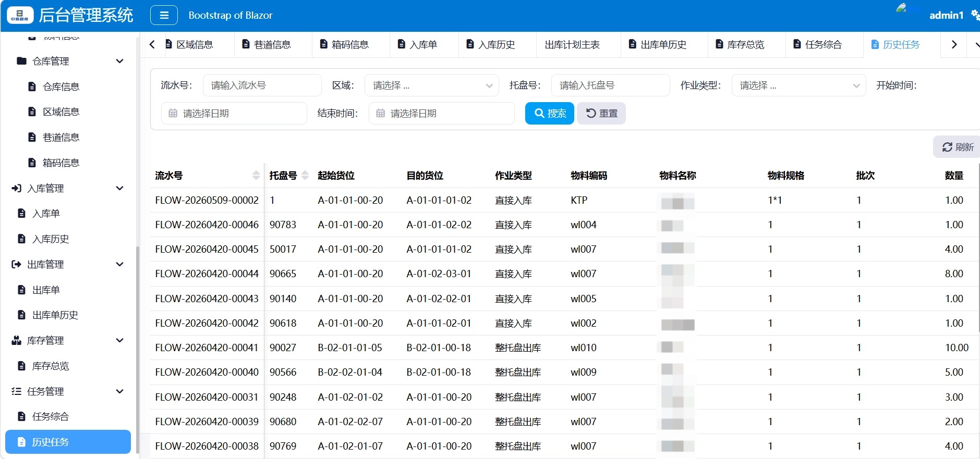Image resolution: width=980 pixels, height=459 pixels.
Task: Click the quantity 10.00 cell
Action: [x=957, y=348]
